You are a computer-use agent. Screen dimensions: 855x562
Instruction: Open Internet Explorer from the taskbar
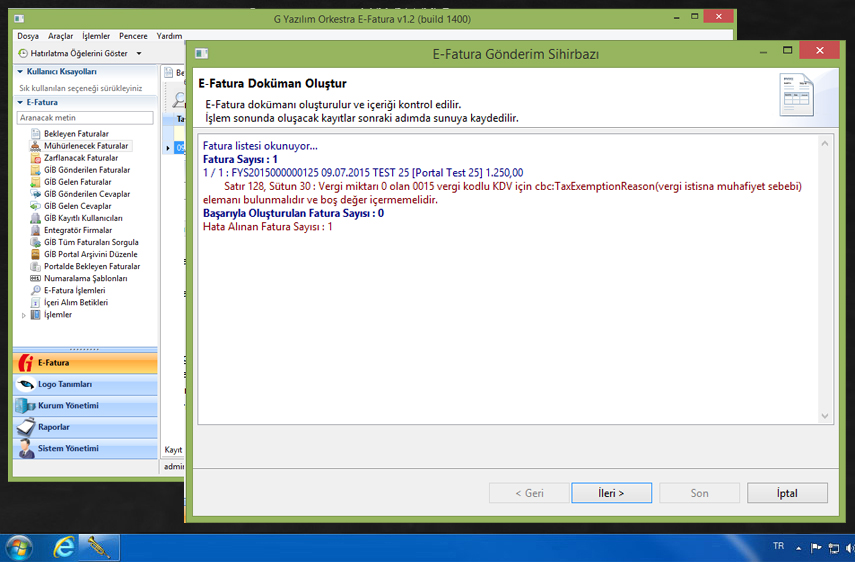pyautogui.click(x=64, y=547)
